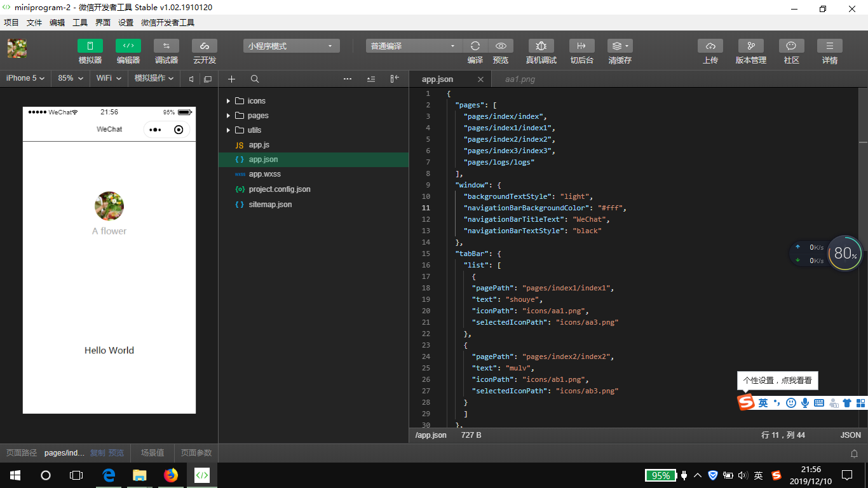This screenshot has width=868, height=488.
Task: Click the 预览 eye icon in the toolbar
Action: click(x=501, y=46)
